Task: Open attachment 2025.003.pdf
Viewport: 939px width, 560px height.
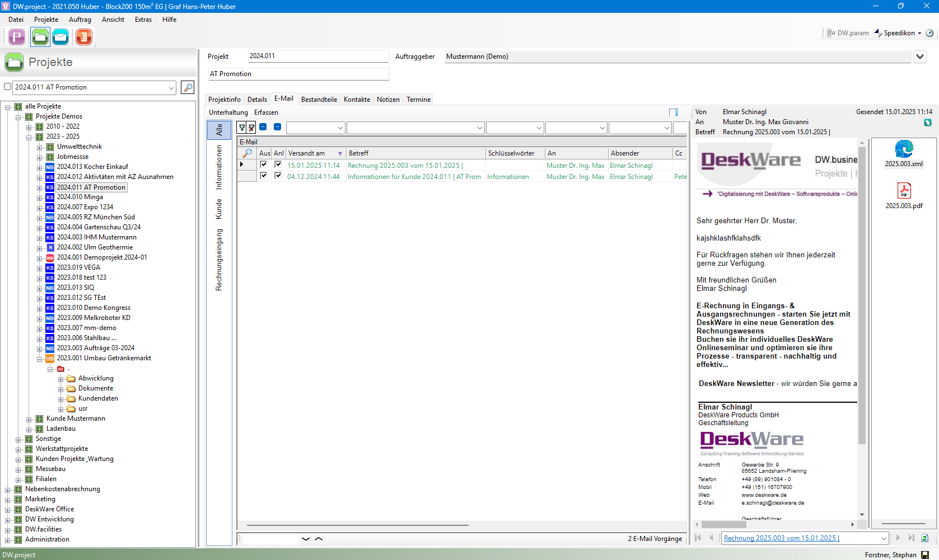Action: [904, 196]
